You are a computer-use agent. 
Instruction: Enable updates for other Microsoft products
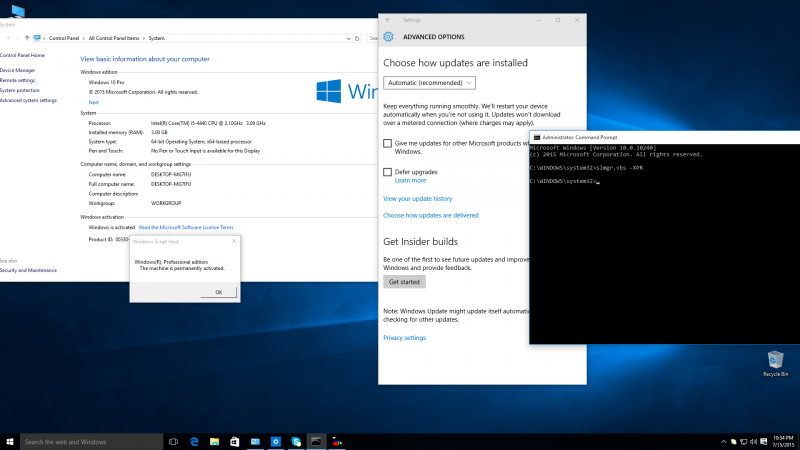click(x=387, y=143)
